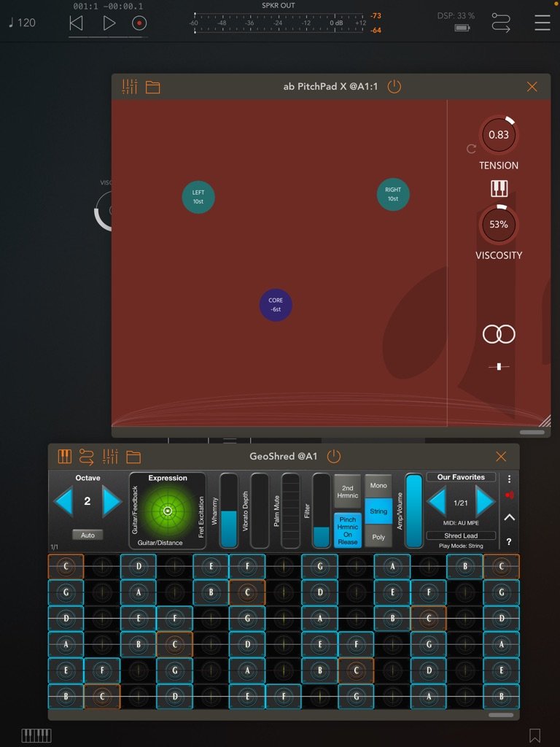Click the SPKR OUT level meter
Screen dimensions: 560x747
coord(279,23)
